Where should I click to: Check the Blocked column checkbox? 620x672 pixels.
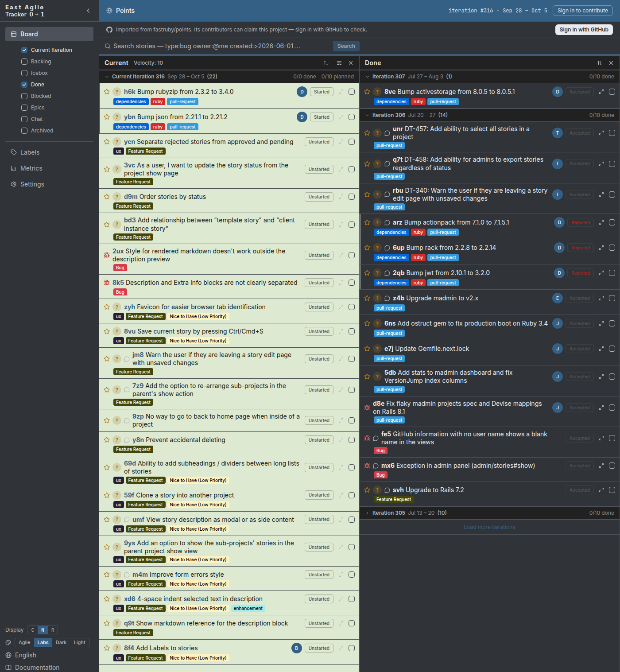coord(24,96)
